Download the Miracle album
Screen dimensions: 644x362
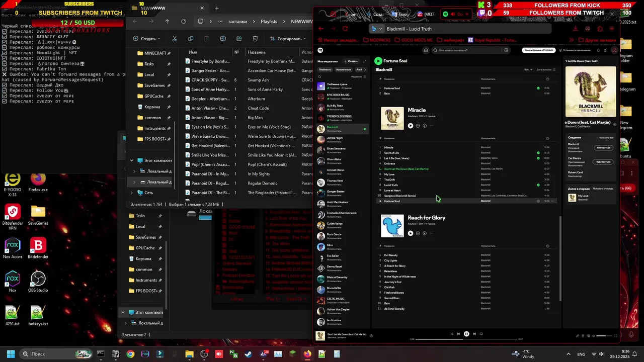point(425,126)
